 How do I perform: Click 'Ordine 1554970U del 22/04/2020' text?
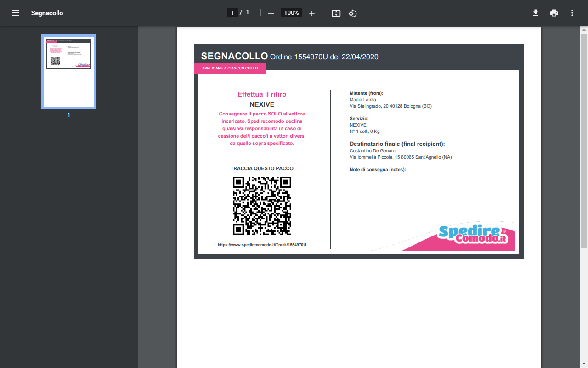point(324,57)
